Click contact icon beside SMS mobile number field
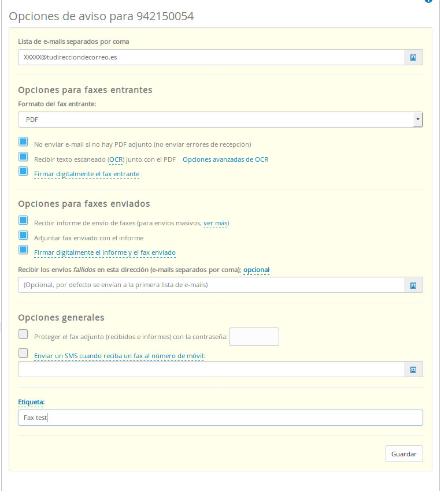Screen dimensions: 448x491 tap(413, 369)
